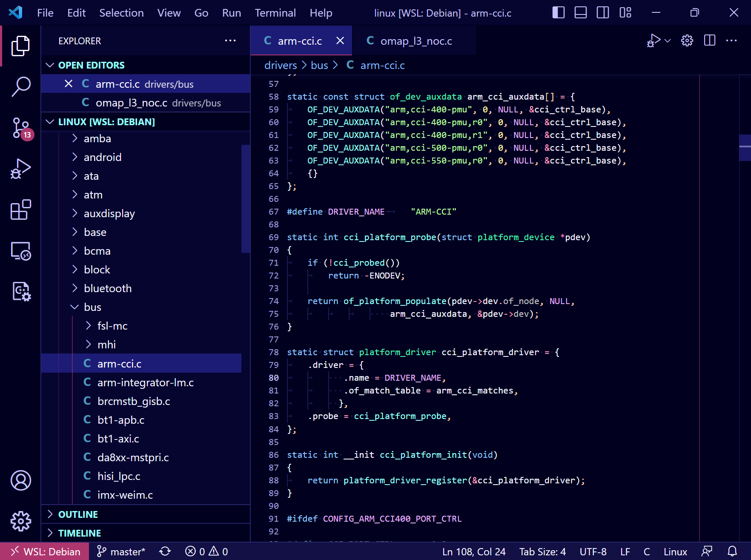751x560 pixels.
Task: Expand the amba folder
Action: [141, 138]
